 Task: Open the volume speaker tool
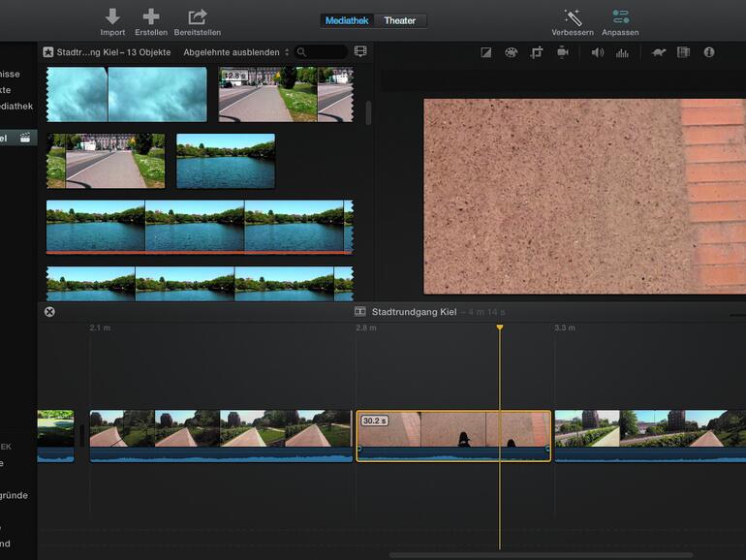point(597,52)
